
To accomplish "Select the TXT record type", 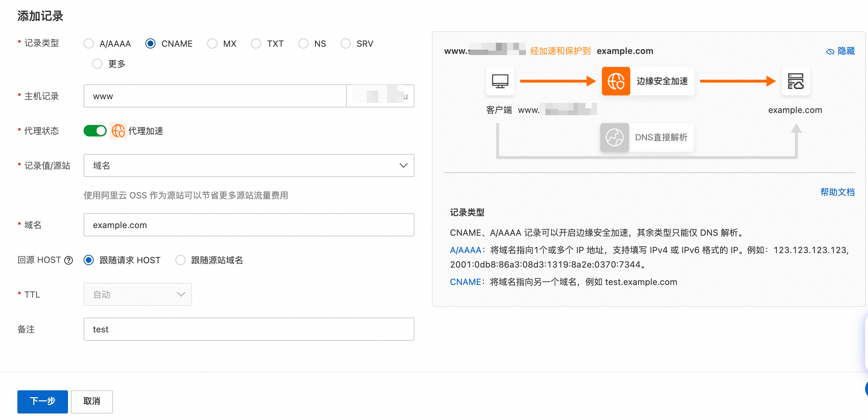I will 256,44.
